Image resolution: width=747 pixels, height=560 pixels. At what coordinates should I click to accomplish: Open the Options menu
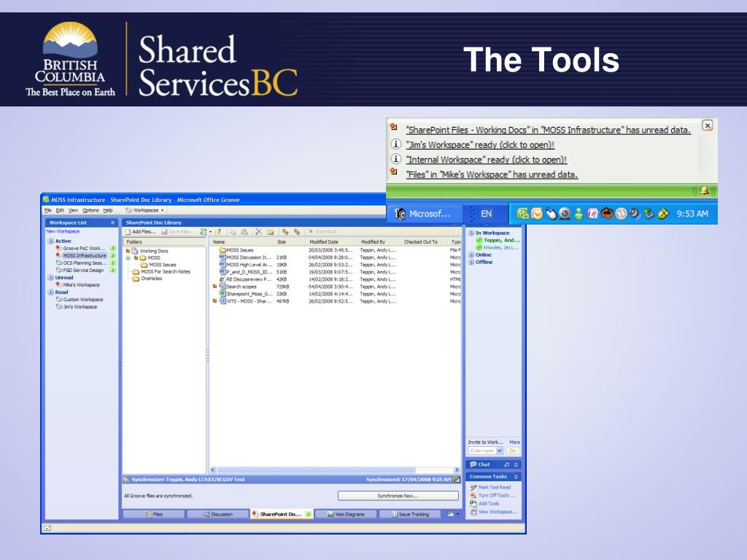90,210
